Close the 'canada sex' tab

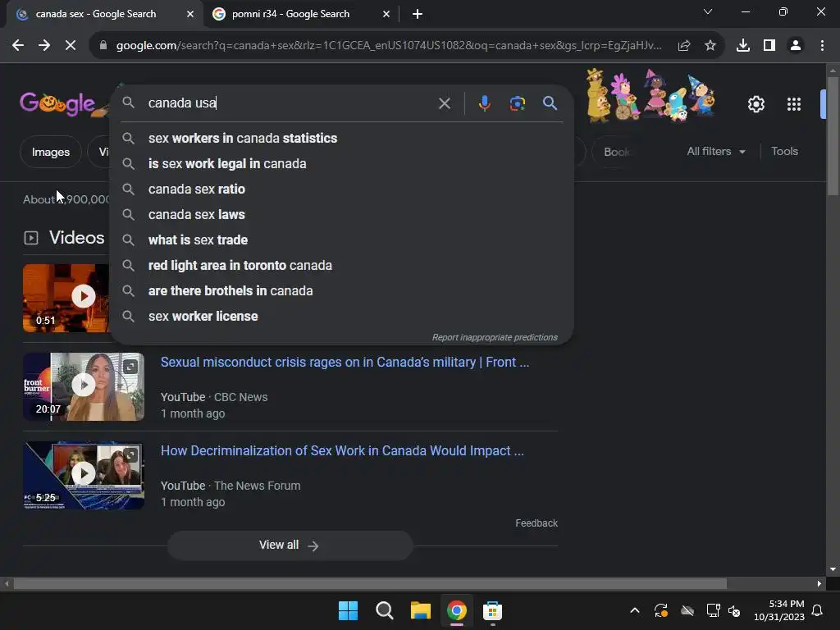(x=190, y=14)
